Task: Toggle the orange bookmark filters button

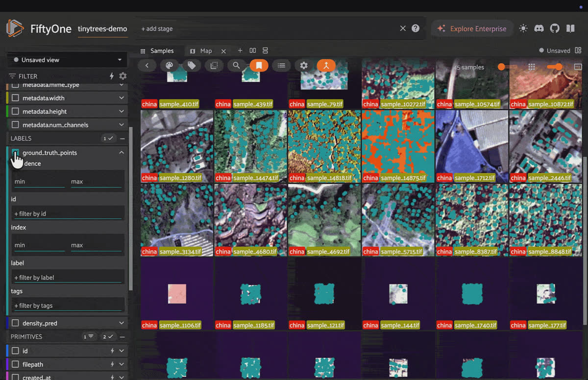Action: click(x=259, y=65)
